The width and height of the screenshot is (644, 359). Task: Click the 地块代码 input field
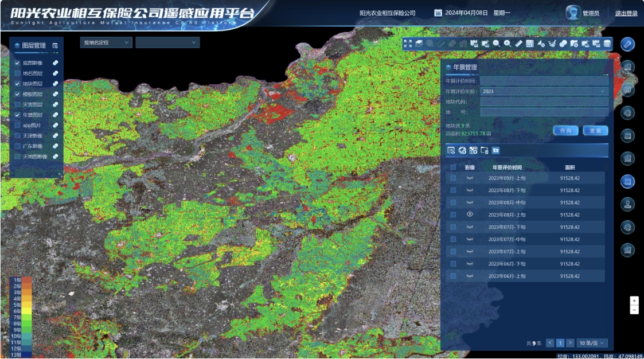point(544,102)
